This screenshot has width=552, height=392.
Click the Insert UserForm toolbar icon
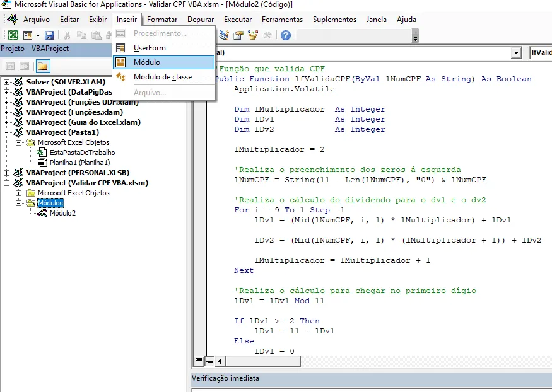pos(28,35)
